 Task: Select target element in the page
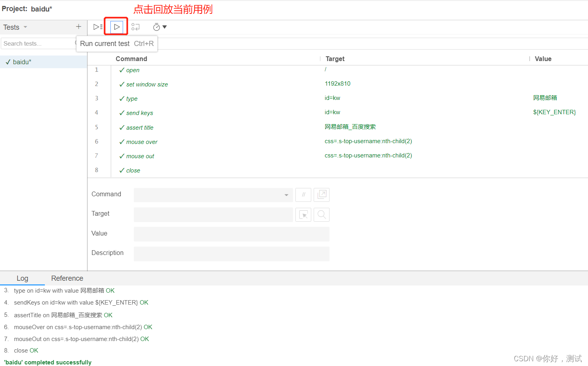[303, 215]
